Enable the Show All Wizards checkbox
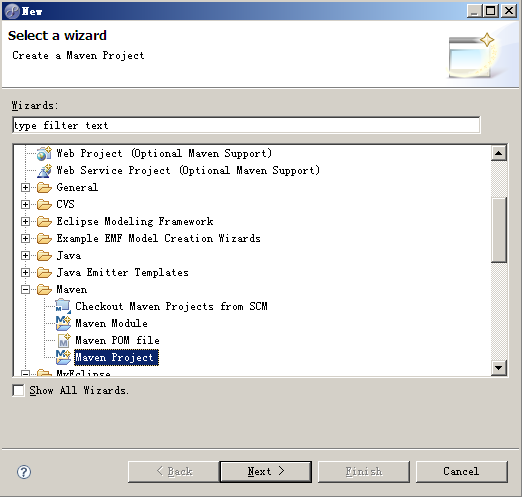The height and width of the screenshot is (497, 522). [x=18, y=390]
